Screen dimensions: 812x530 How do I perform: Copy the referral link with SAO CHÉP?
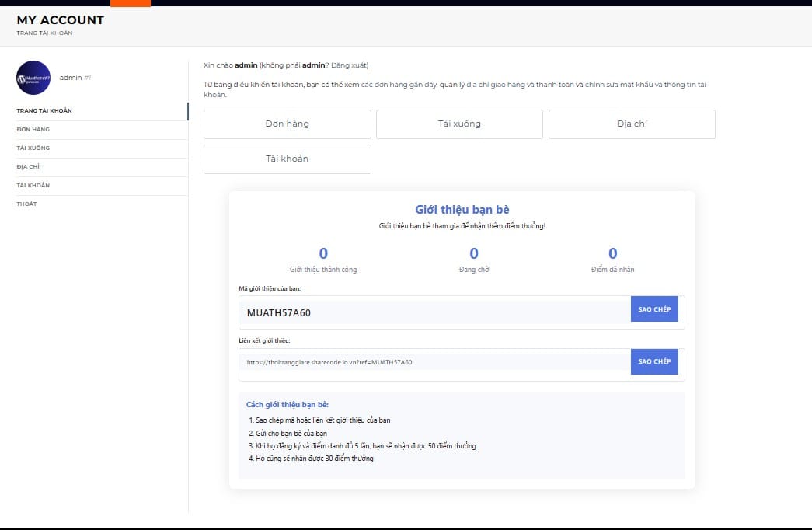pos(654,361)
